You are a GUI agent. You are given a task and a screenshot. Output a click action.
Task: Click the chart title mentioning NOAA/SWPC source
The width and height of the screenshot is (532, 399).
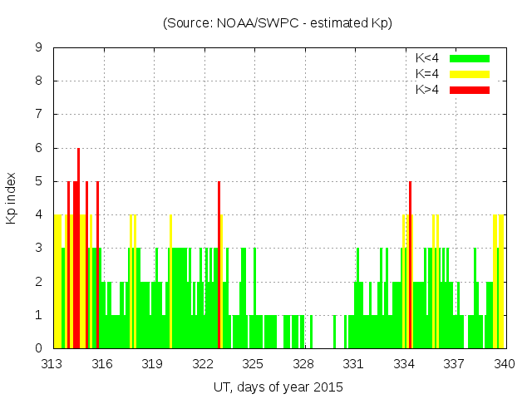tap(278, 23)
